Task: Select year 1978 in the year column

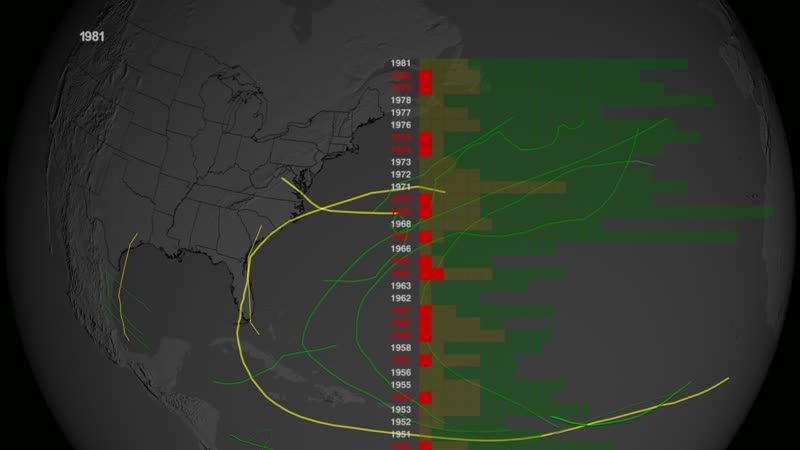Action: pyautogui.click(x=401, y=101)
